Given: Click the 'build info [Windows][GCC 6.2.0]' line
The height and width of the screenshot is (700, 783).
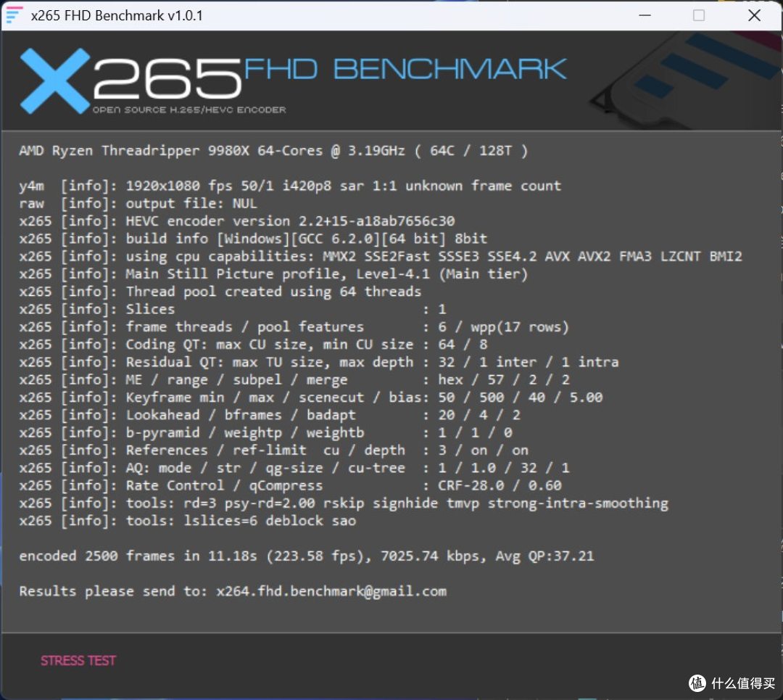Looking at the screenshot, I should [x=253, y=239].
